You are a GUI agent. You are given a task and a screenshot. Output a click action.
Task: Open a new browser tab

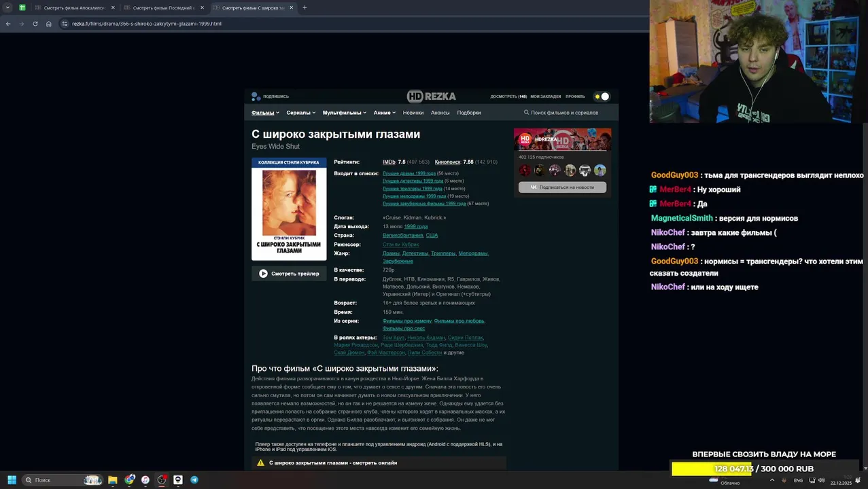tap(305, 7)
